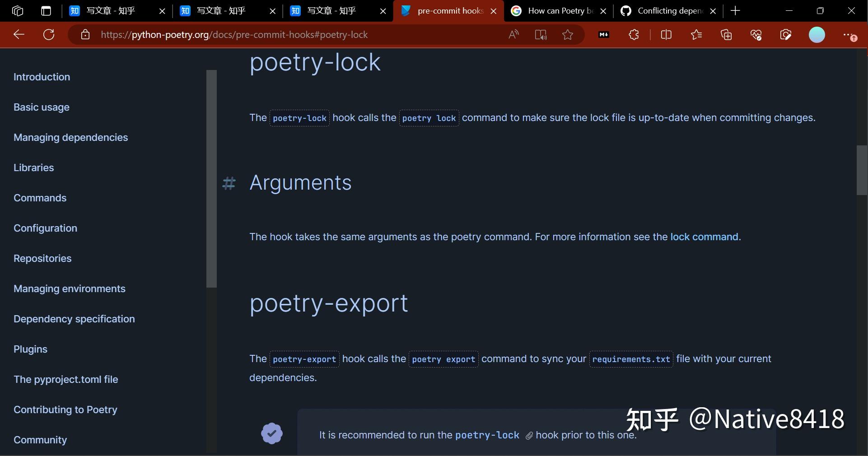This screenshot has height=456, width=868.
Task: Switch to the How can Poetry tab
Action: (x=555, y=10)
